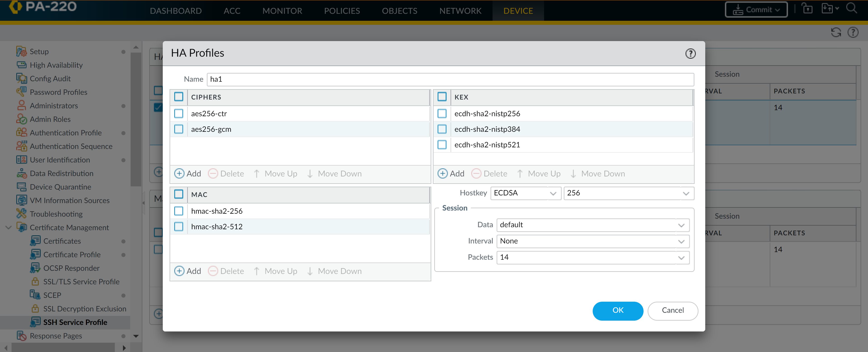The image size is (868, 352).
Task: Open High Availability in the sidebar
Action: coord(56,65)
